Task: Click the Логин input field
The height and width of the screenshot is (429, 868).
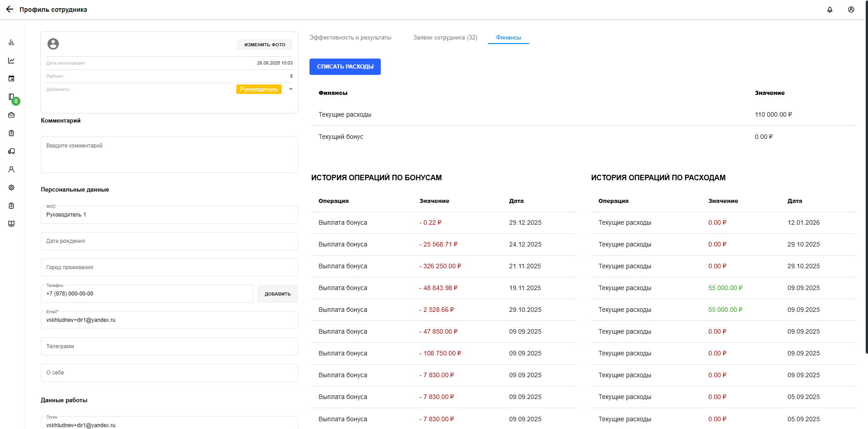Action: [x=170, y=423]
